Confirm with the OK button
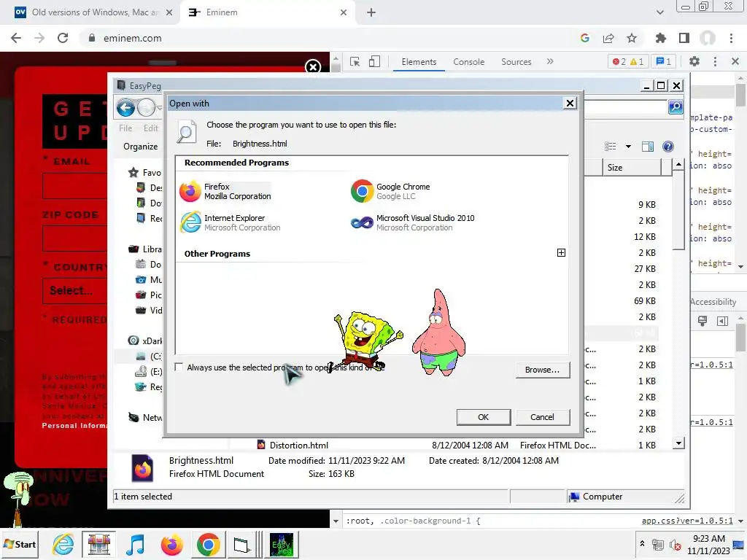 coord(483,417)
